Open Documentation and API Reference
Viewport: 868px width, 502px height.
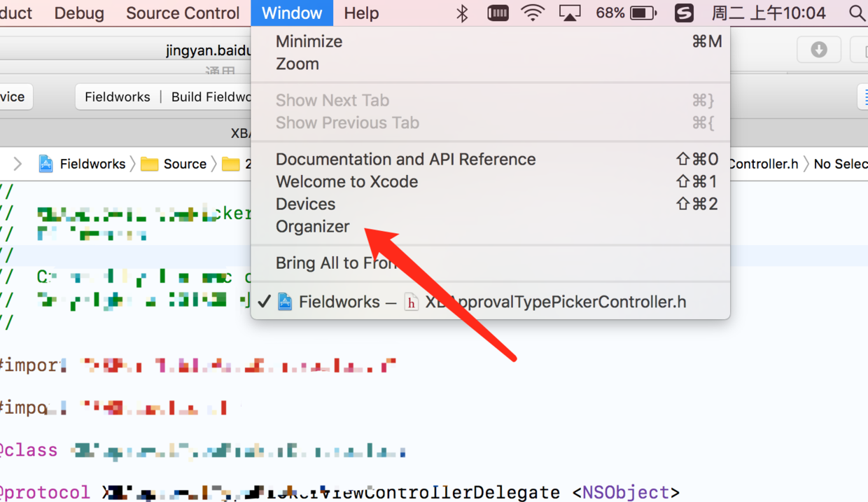(x=490, y=159)
